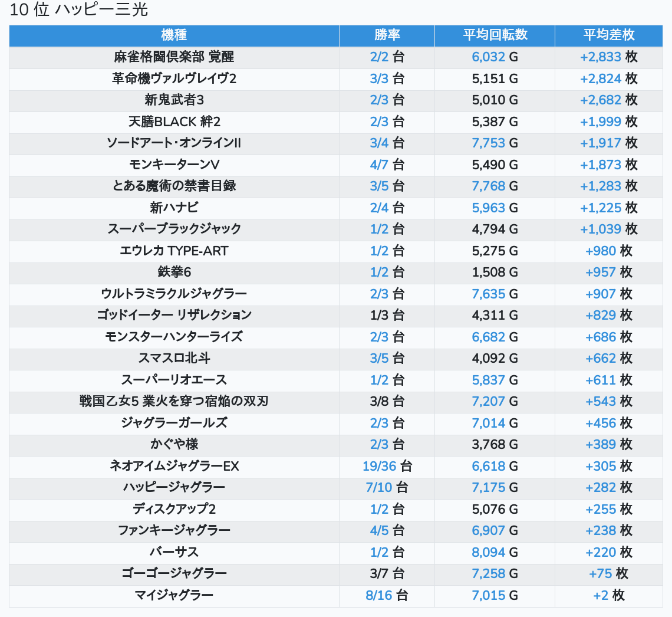
Task: Click the 6,032 G average spins value
Action: 495,57
